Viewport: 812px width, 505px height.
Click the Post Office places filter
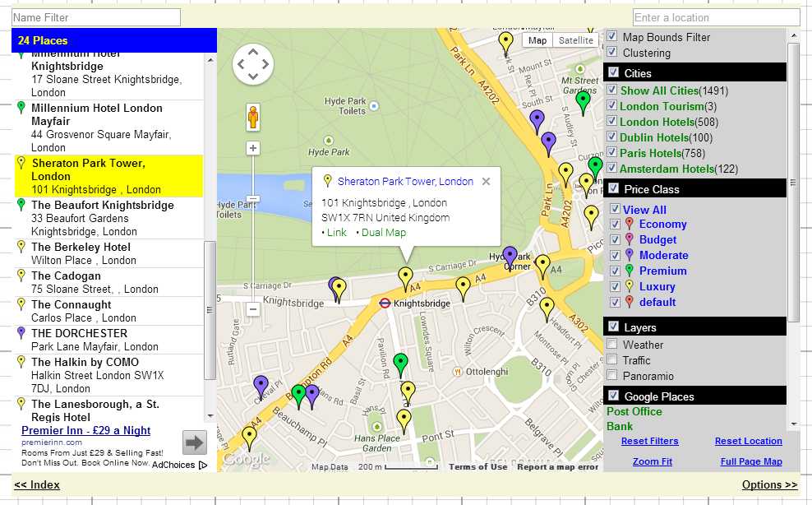click(634, 411)
